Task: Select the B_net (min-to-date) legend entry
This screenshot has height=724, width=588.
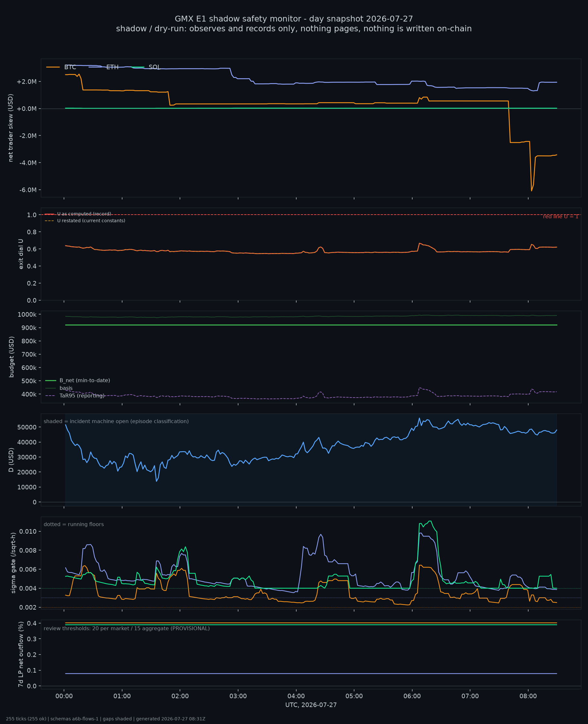Action: click(78, 380)
